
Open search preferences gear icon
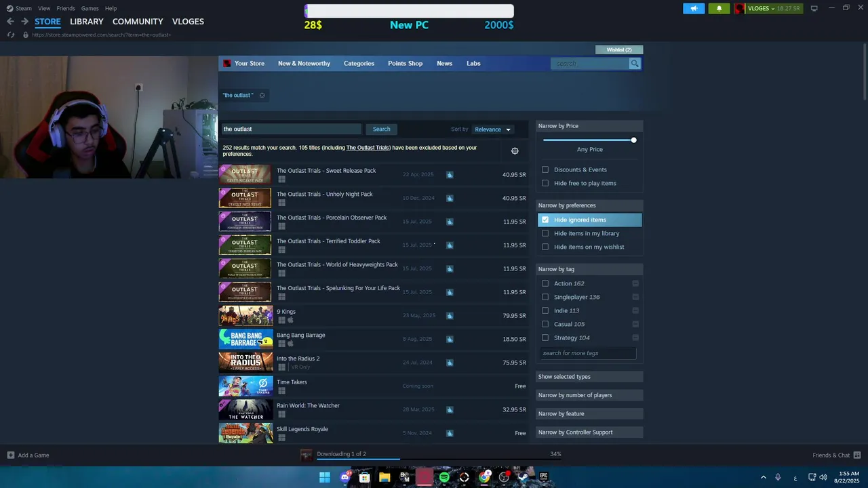click(x=515, y=151)
